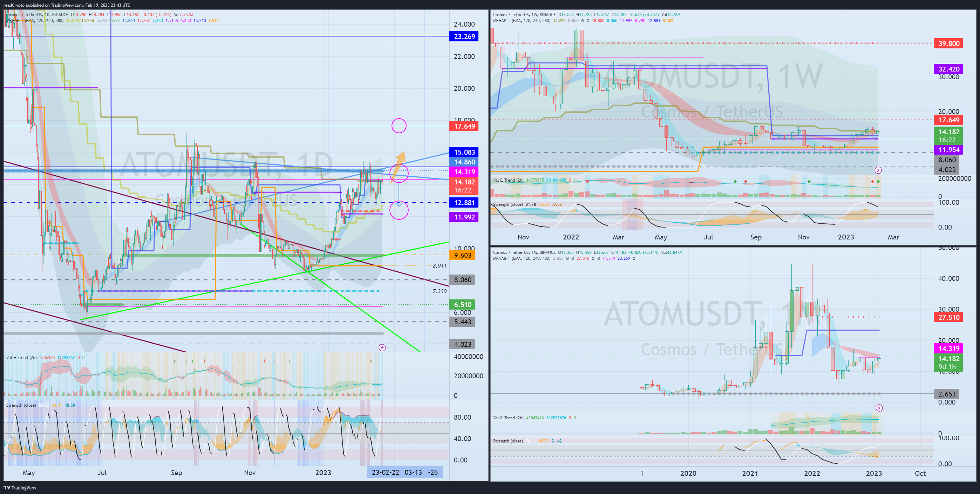Click Strength (close) legend on weekly chart
Viewport: 980px width, 494px height.
pos(508,204)
